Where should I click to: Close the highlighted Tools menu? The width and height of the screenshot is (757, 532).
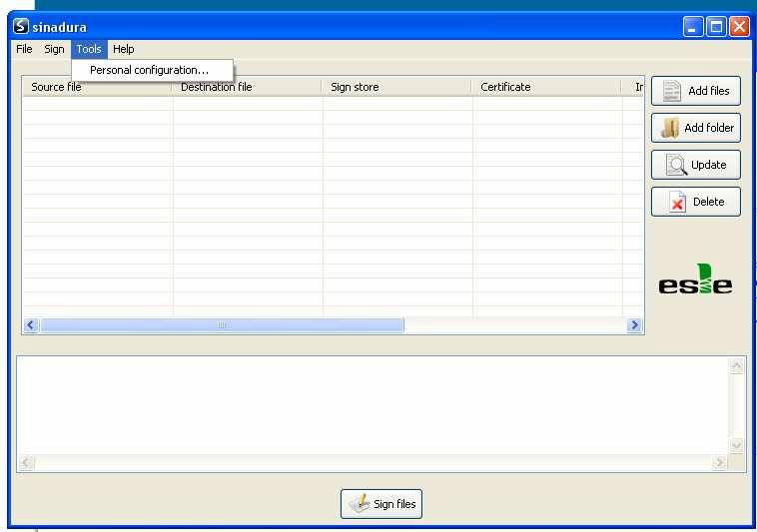pos(89,49)
